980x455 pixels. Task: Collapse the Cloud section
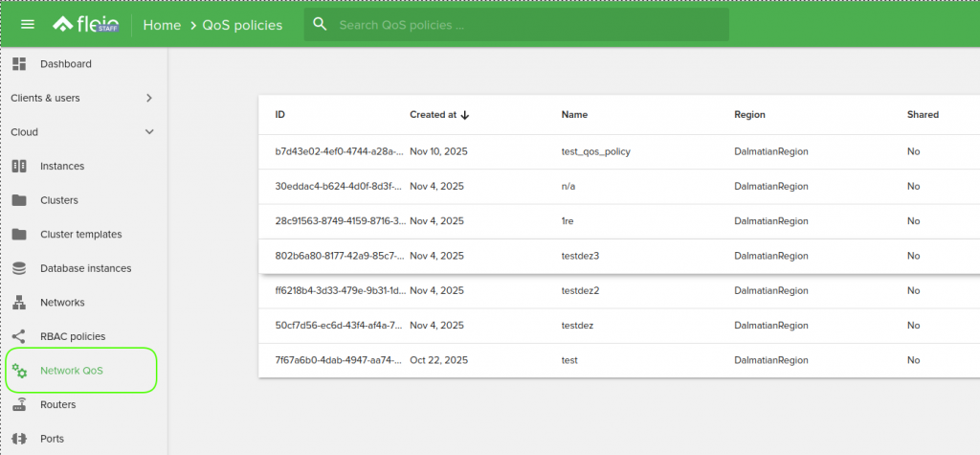pyautogui.click(x=148, y=132)
